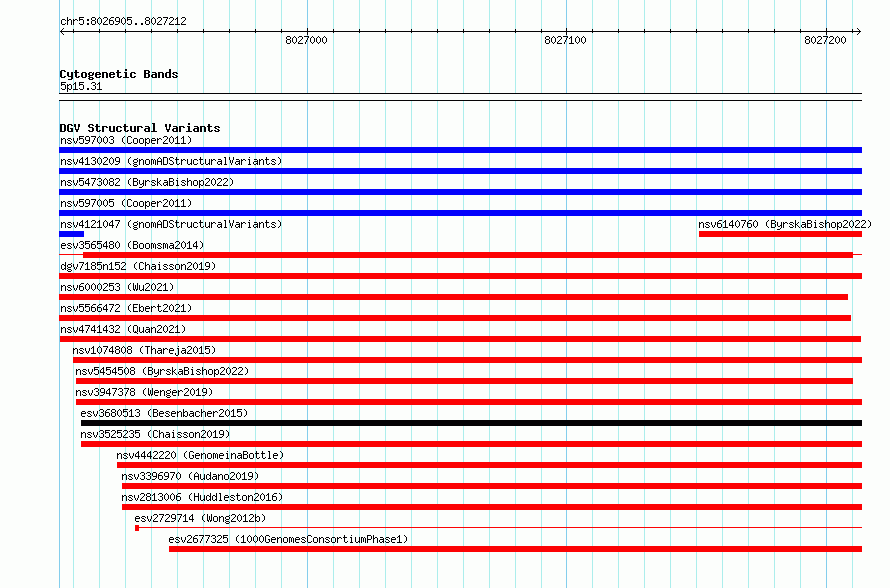Open nsv3525235 (Chaisson2019) label
This screenshot has width=890, height=588.
155,434
